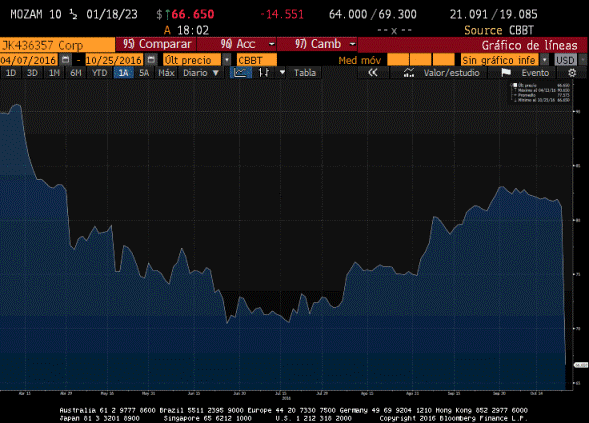Select the line chart type icon

pos(240,73)
